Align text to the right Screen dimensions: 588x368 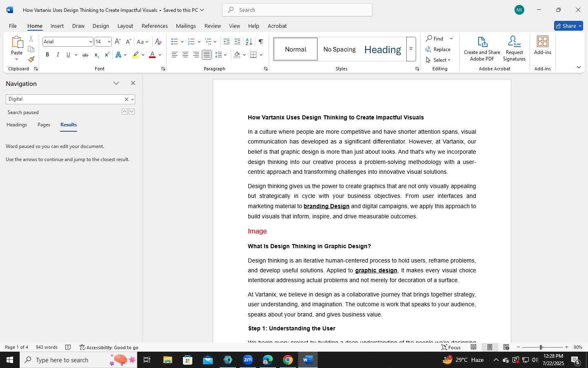pos(196,55)
